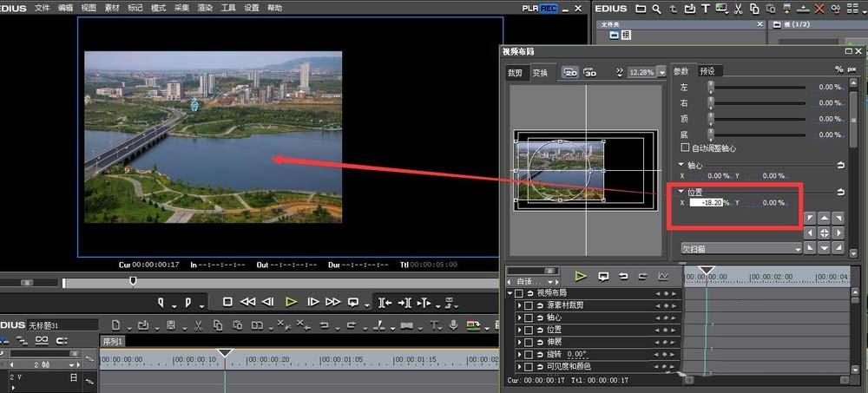This screenshot has width=868, height=393.
Task: Click the cut scissors icon in timeline toolbar
Action: [198, 325]
